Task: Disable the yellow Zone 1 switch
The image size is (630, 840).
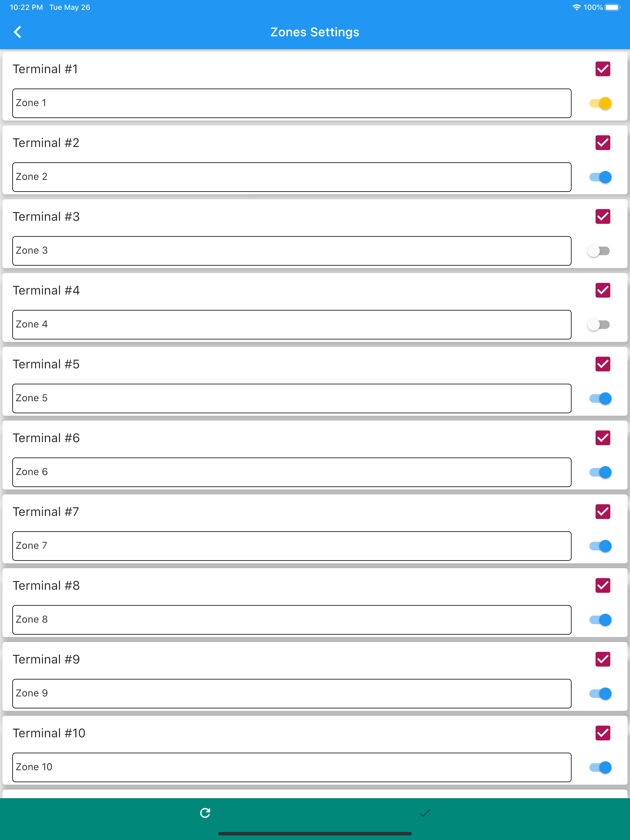Action: (600, 103)
